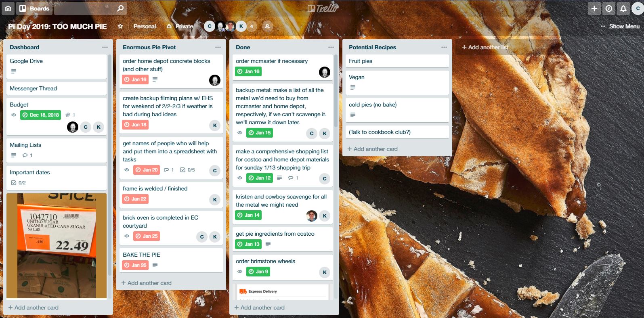Click the plus create icon in header
644x318 pixels.
tap(594, 8)
